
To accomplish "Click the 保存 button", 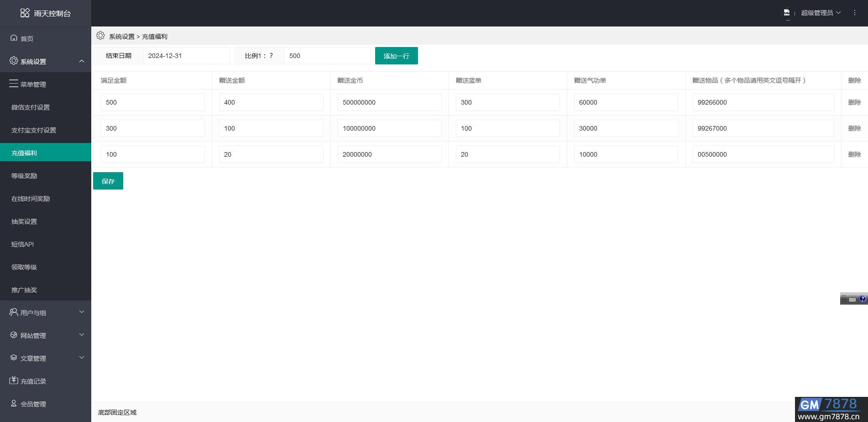I will (x=108, y=181).
